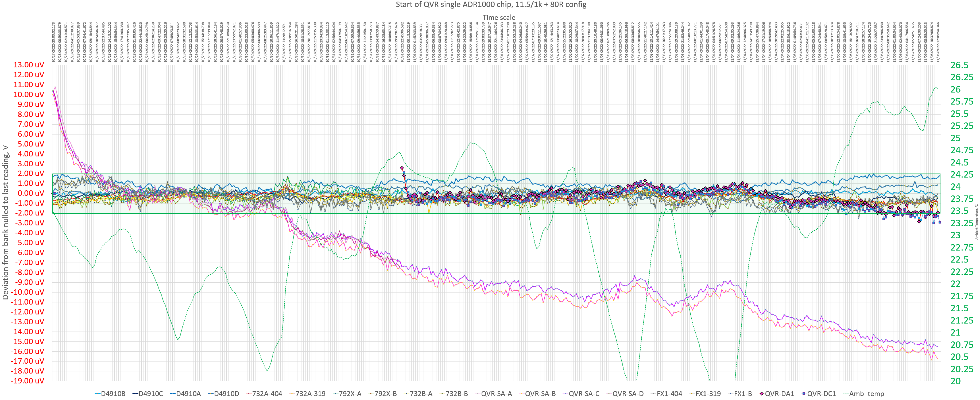Click the positive 2.00 uV axis label
Image resolution: width=980 pixels, height=400 pixels.
pos(31,174)
